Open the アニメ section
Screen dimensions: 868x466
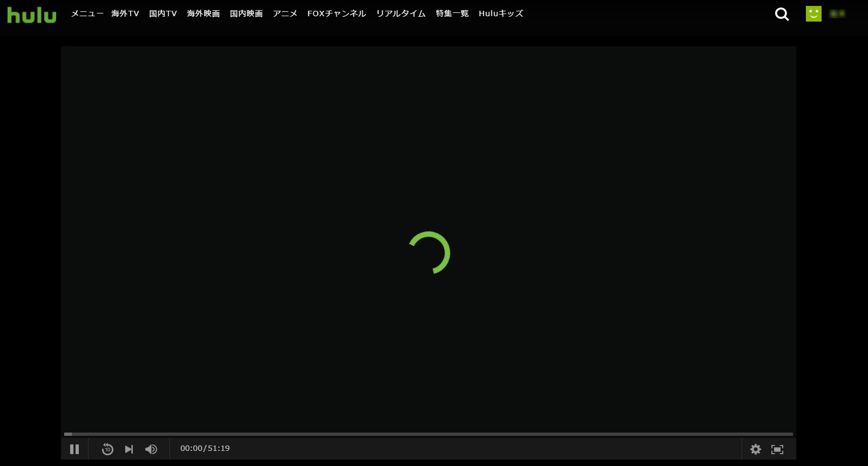[x=285, y=13]
